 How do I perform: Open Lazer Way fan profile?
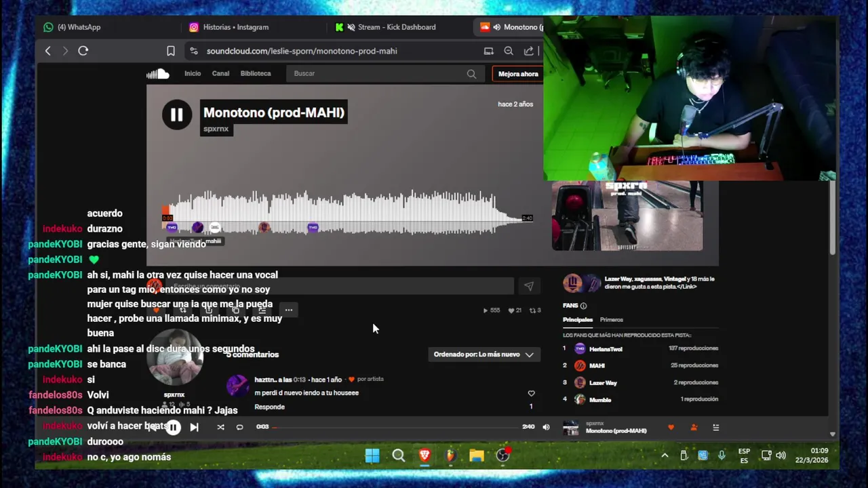(603, 383)
